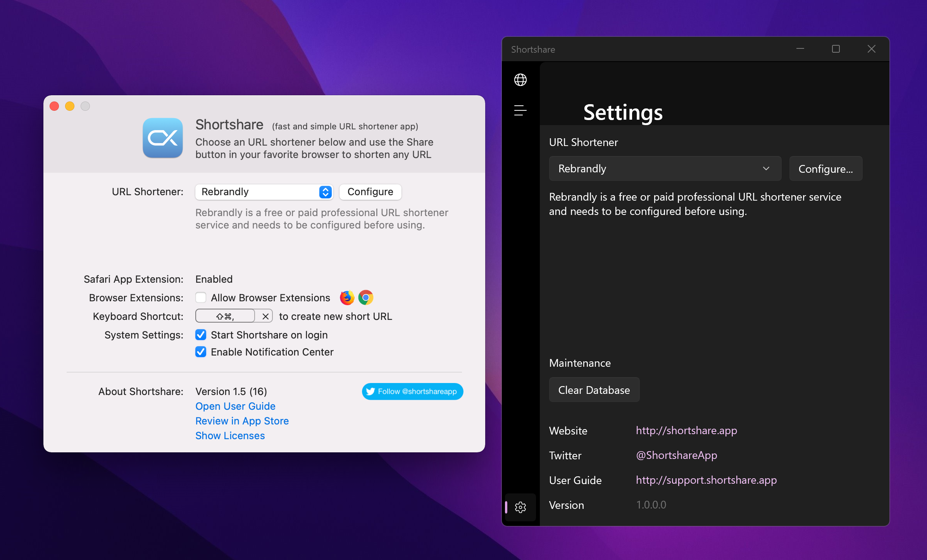Click the Shortshare app logo icon

163,138
